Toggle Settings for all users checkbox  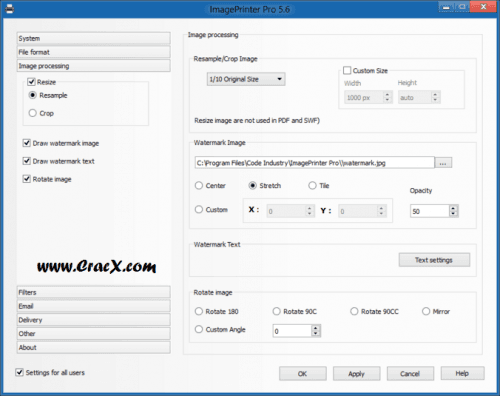pyautogui.click(x=20, y=372)
